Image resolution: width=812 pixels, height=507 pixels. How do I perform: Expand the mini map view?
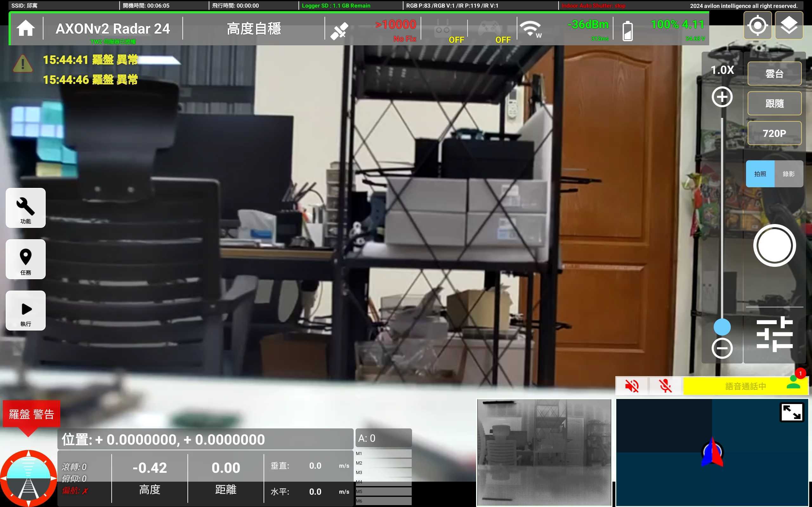pos(791,412)
